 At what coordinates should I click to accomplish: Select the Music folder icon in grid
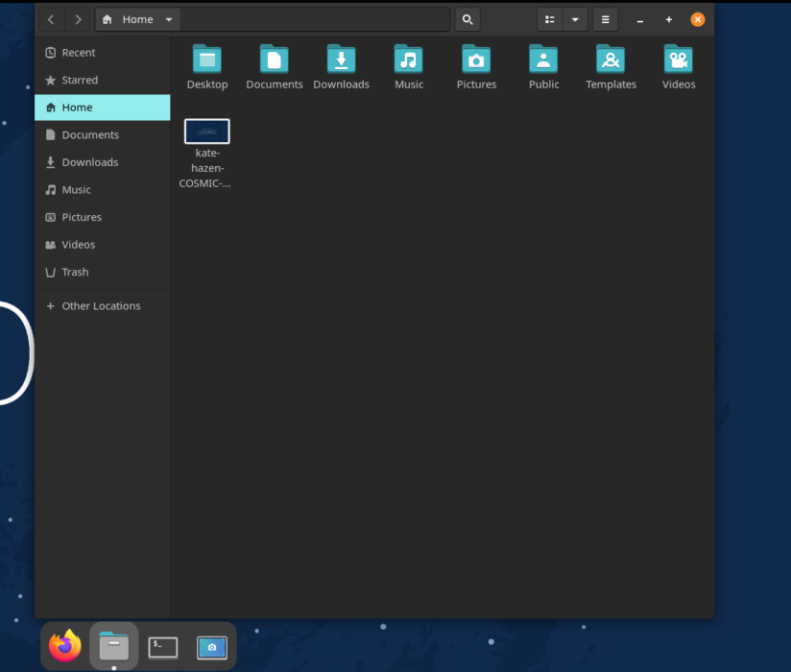point(409,60)
